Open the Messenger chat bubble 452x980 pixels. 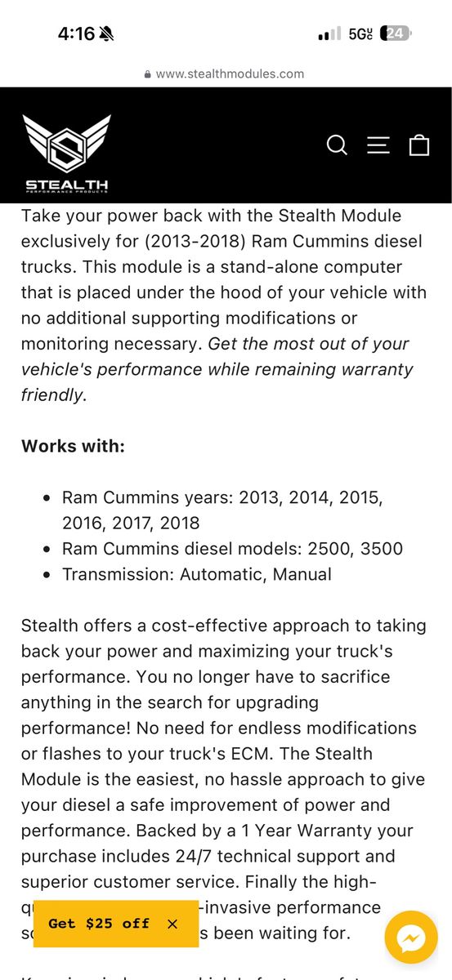click(x=411, y=938)
